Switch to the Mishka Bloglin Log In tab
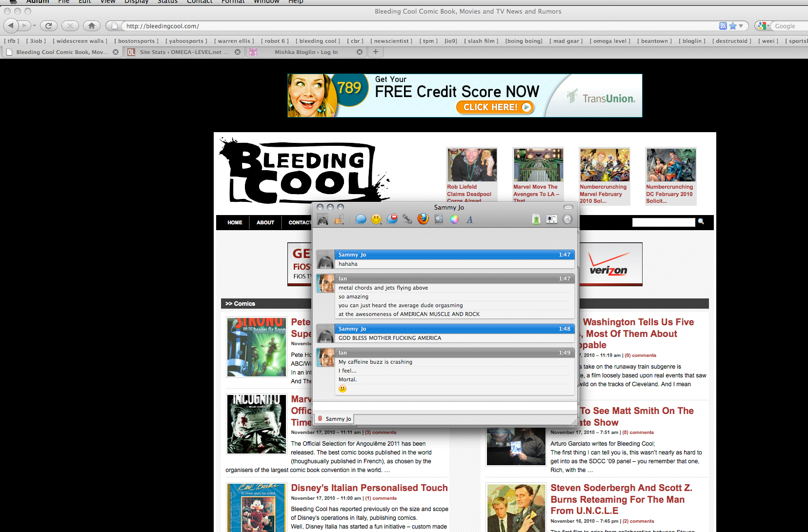 click(x=305, y=52)
